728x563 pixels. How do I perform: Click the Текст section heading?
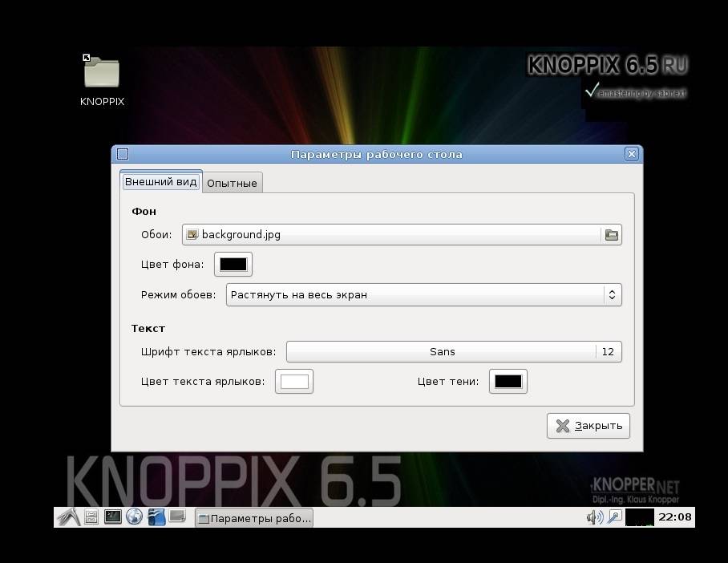[x=148, y=329]
